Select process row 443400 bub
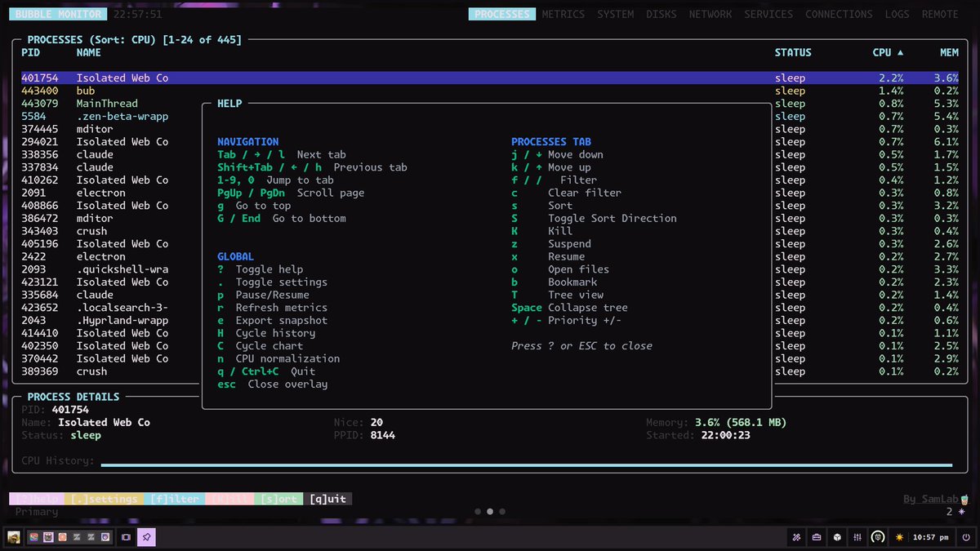The width and height of the screenshot is (980, 551). pos(490,91)
